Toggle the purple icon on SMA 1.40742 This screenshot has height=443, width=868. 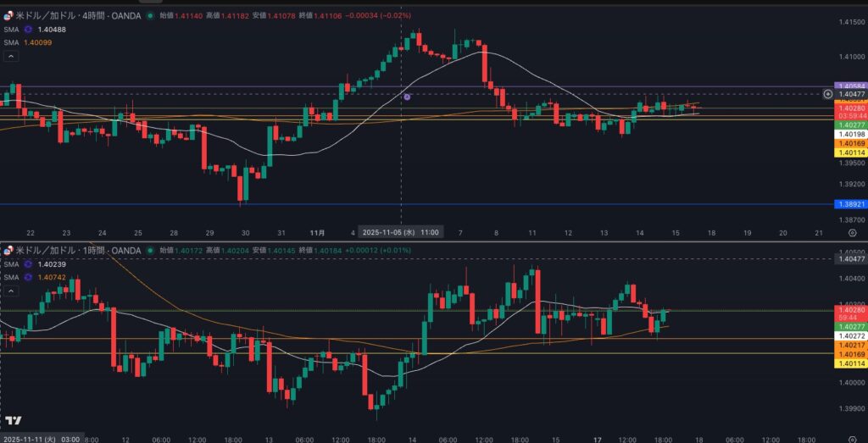coord(27,277)
